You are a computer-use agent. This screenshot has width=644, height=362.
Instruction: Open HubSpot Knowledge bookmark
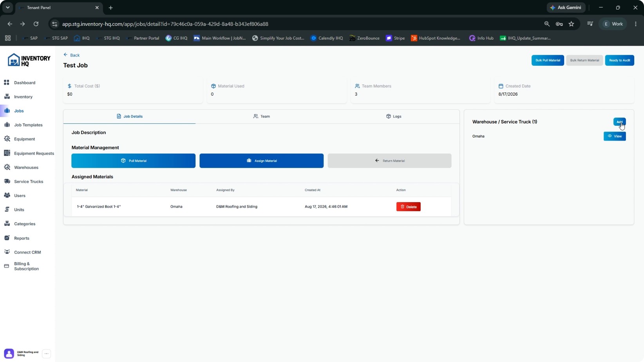pyautogui.click(x=436, y=38)
